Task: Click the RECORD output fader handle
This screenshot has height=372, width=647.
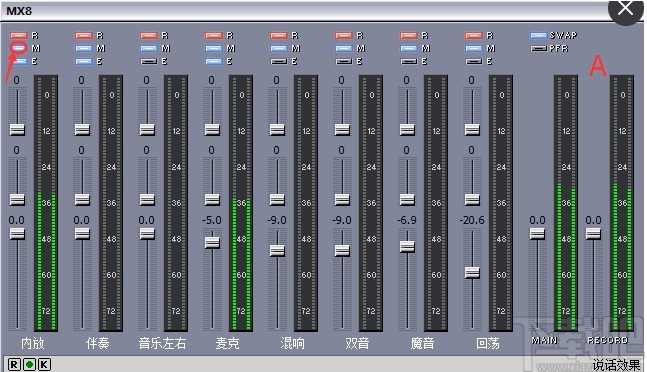Action: point(593,234)
